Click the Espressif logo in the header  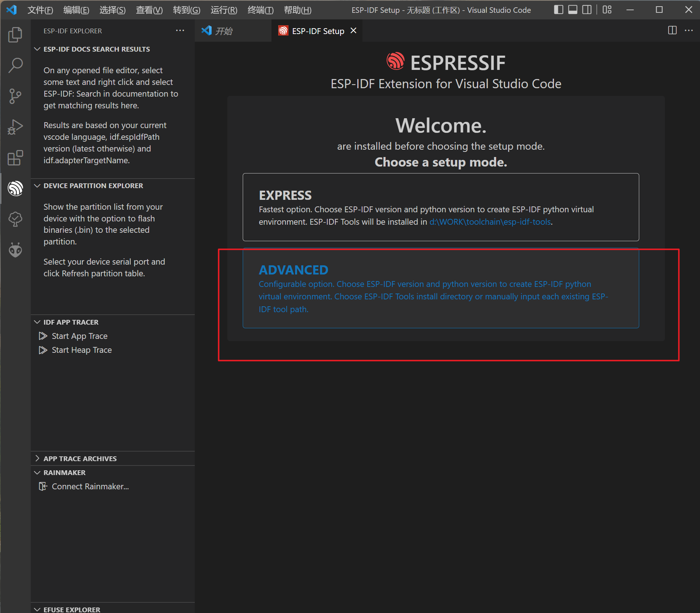tap(395, 61)
